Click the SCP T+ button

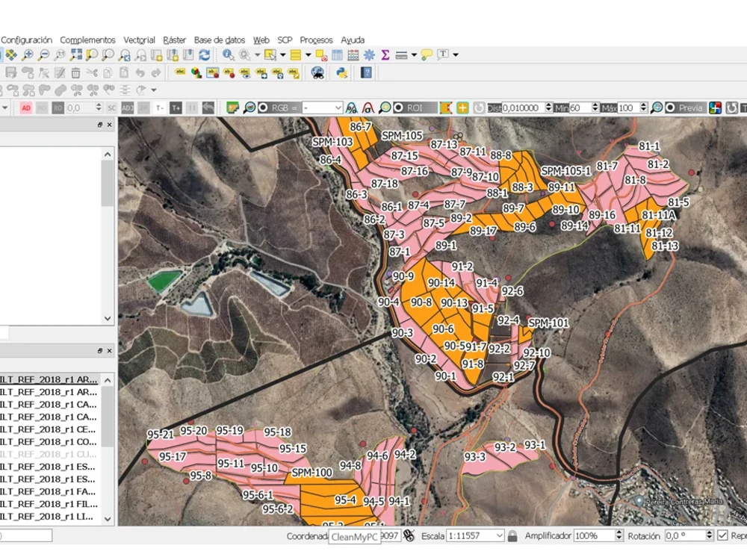coord(176,108)
